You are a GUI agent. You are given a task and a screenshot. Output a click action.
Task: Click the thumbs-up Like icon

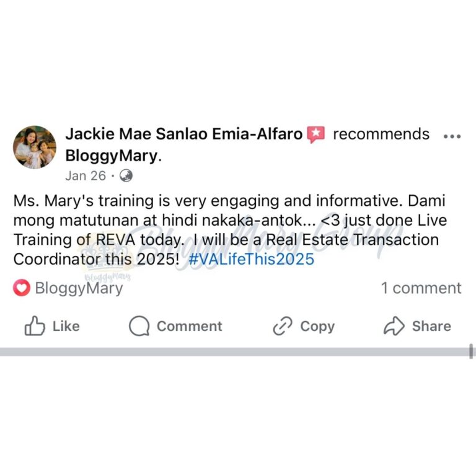[35, 326]
